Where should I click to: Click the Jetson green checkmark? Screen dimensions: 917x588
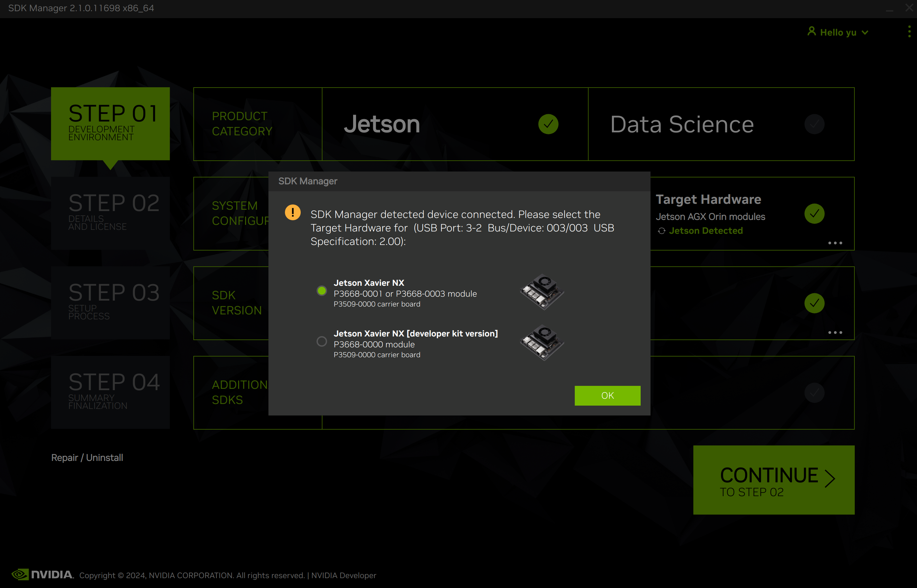click(548, 124)
